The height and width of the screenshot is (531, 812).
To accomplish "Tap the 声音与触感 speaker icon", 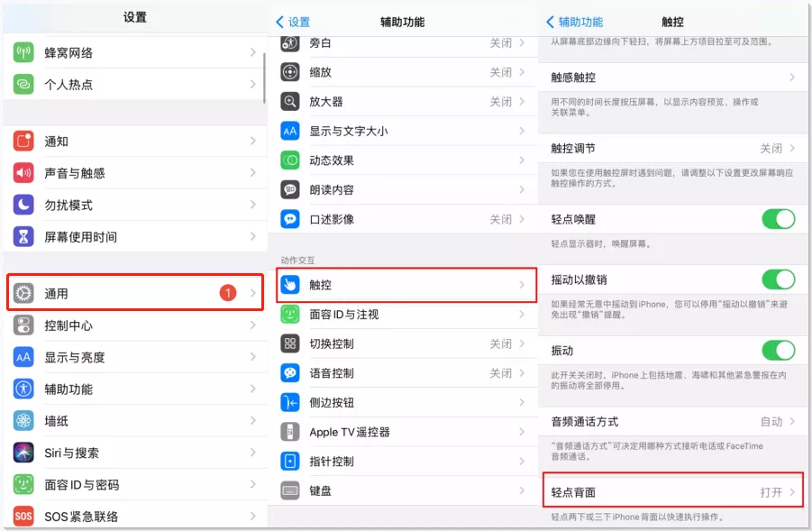I will (23, 172).
